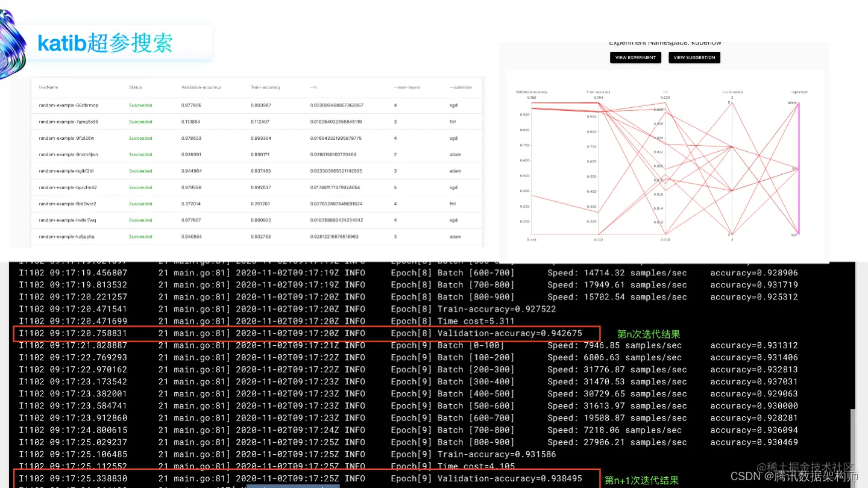Click the adam label on optimizer axis
This screenshot has height=488, width=868.
click(x=792, y=102)
